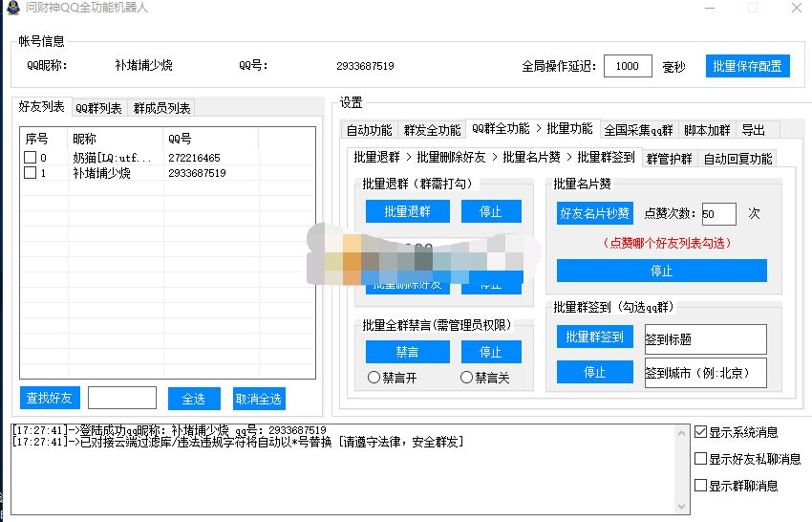Select the 禁言开 radio button
Viewport: 812px width, 522px height.
point(374,378)
